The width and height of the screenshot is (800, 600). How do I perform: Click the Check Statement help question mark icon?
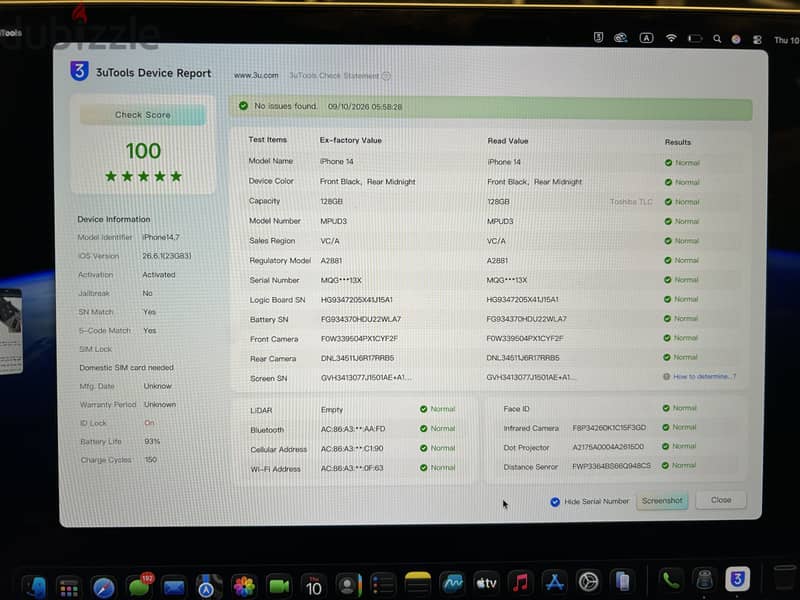click(x=386, y=76)
